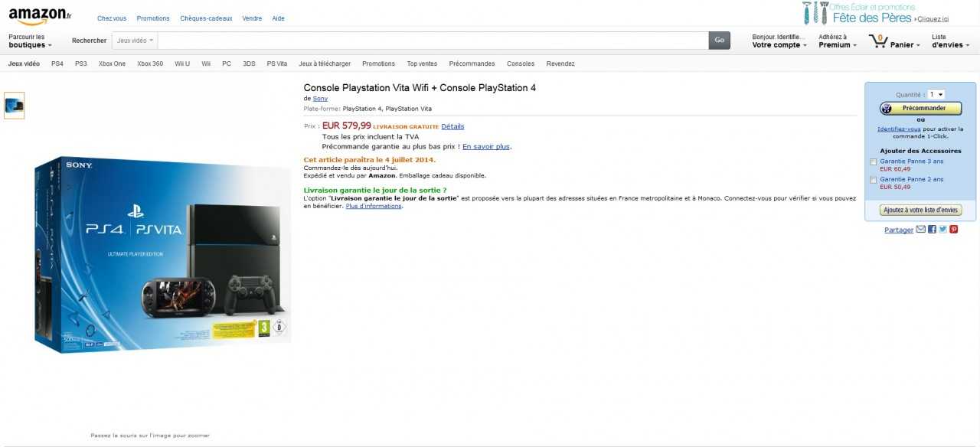Share the product on Twitter

click(x=942, y=230)
